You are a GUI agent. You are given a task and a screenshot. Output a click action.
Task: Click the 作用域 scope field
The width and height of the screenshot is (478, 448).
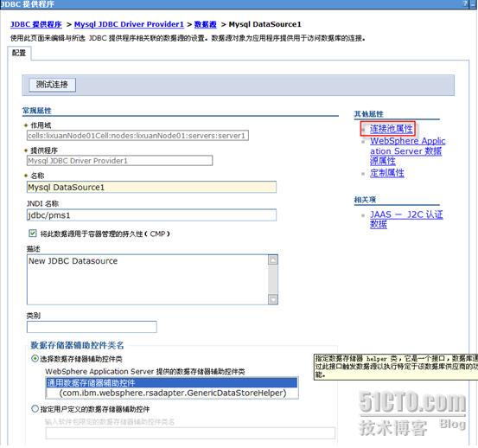point(137,136)
